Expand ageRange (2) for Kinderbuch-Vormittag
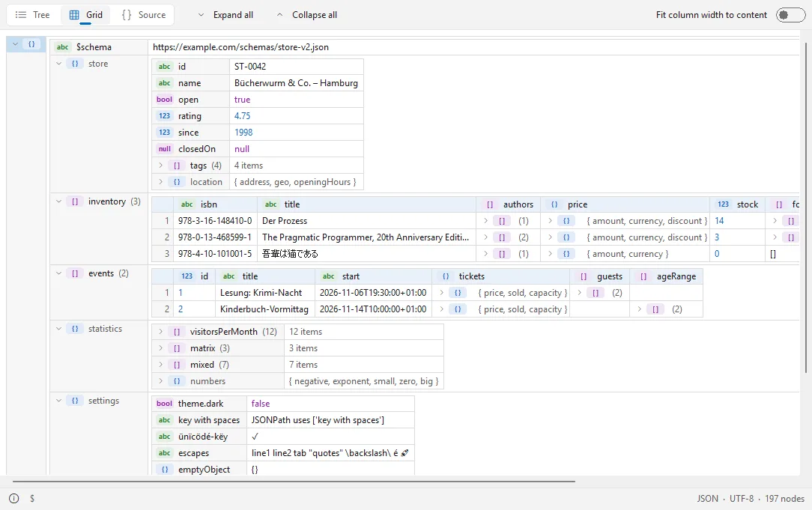 (640, 309)
